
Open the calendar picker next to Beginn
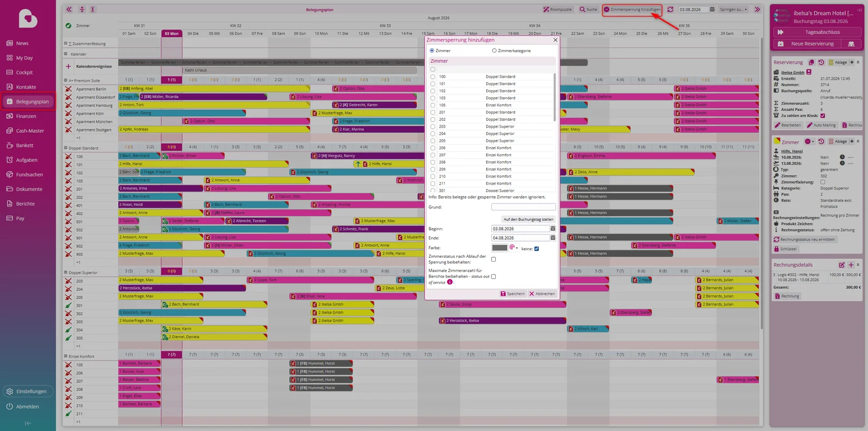click(553, 229)
